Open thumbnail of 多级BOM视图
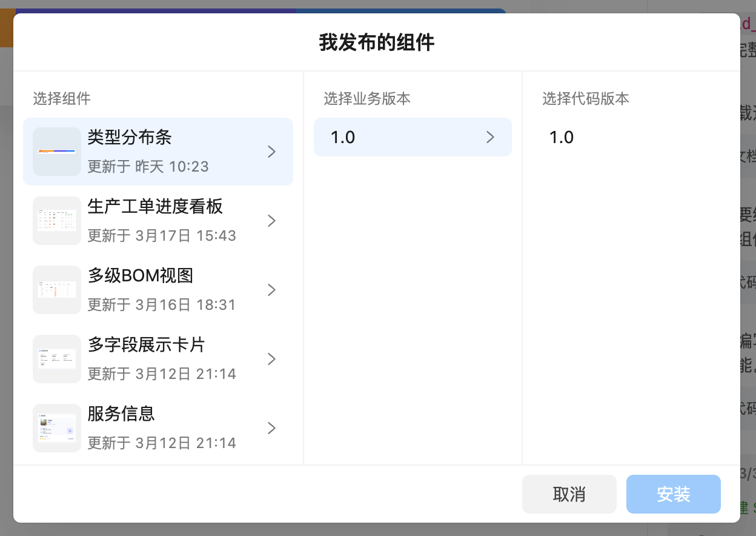Screen dimensions: 756x536 (x=57, y=290)
